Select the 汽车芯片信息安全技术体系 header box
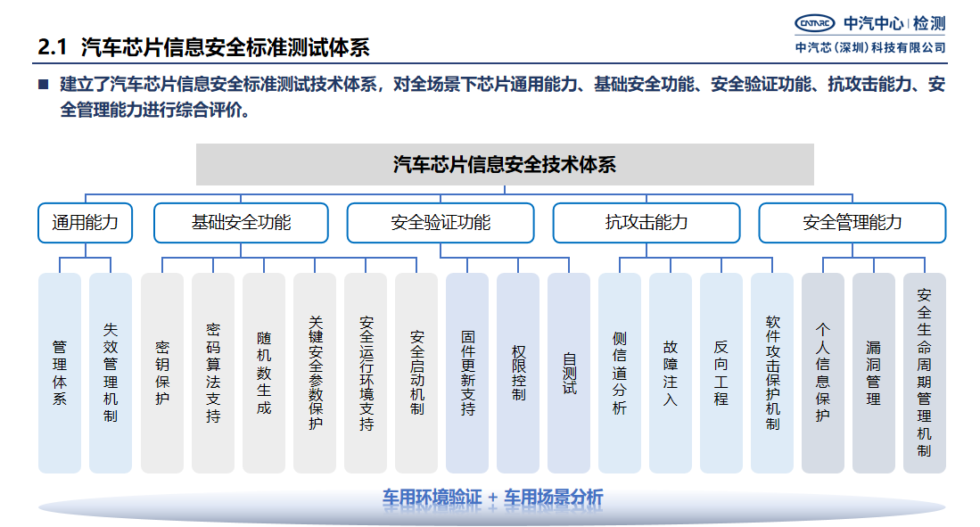Image resolution: width=980 pixels, height=527 pixels. [x=505, y=164]
